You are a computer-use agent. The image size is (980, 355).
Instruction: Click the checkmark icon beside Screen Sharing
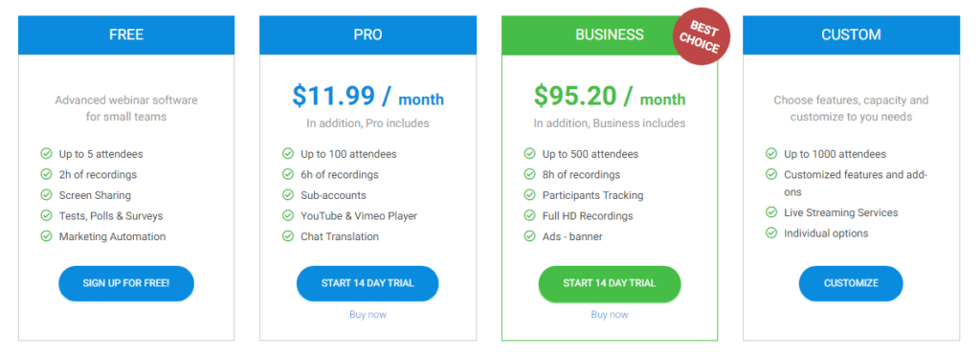click(46, 194)
